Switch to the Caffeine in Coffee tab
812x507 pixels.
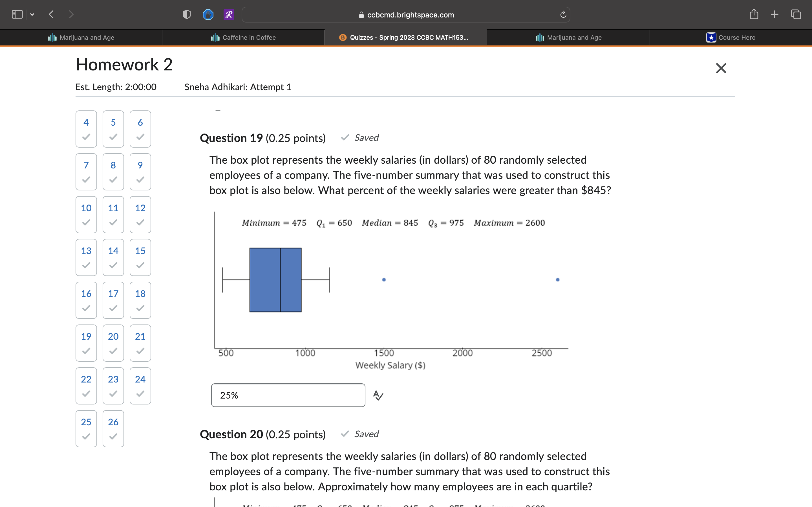click(x=243, y=37)
